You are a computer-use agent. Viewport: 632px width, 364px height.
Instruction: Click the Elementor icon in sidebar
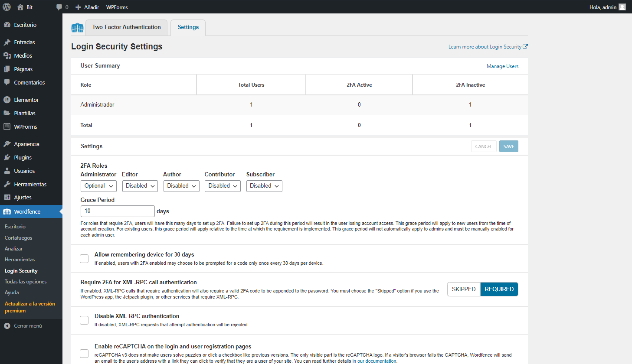click(7, 100)
